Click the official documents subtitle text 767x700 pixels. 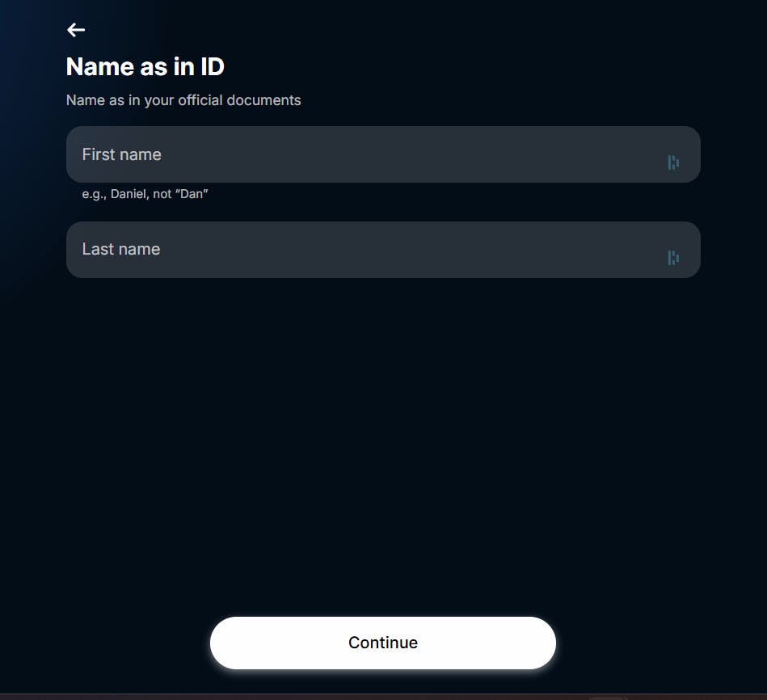183,99
